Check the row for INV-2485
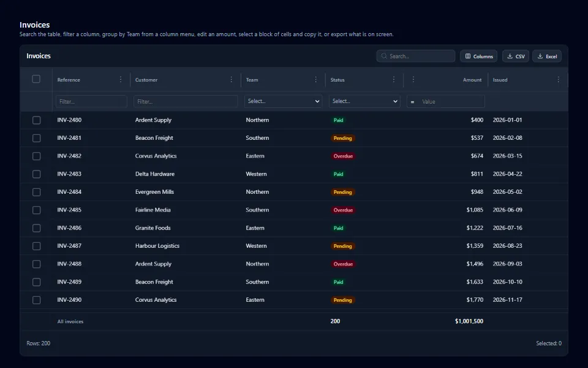This screenshot has width=588, height=368. coord(36,210)
